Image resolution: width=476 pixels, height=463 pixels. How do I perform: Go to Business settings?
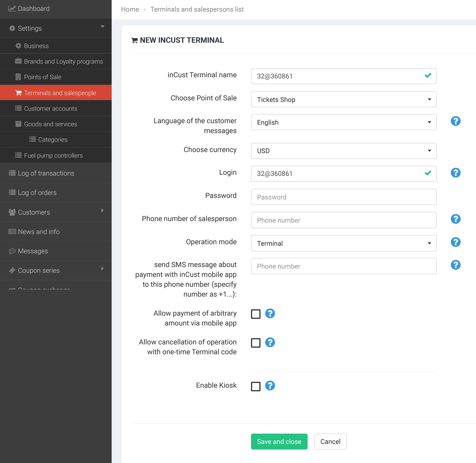click(x=56, y=46)
